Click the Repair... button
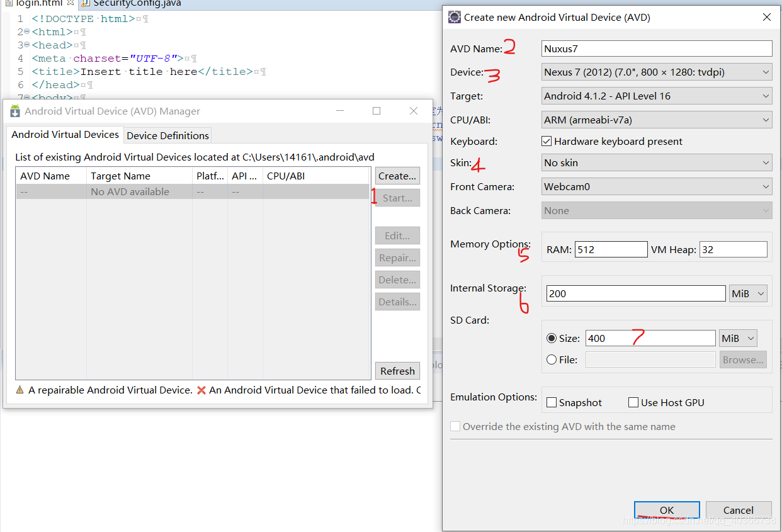The width and height of the screenshot is (782, 532). (x=397, y=258)
